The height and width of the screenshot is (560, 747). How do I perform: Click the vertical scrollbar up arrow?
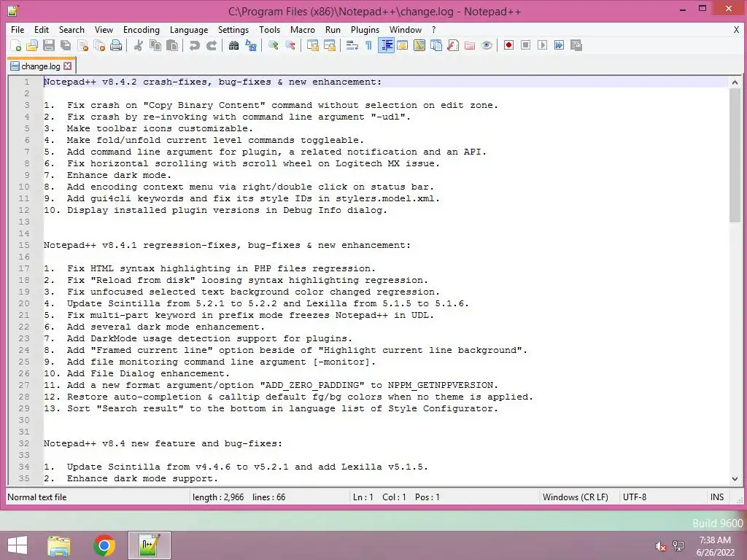coord(735,82)
